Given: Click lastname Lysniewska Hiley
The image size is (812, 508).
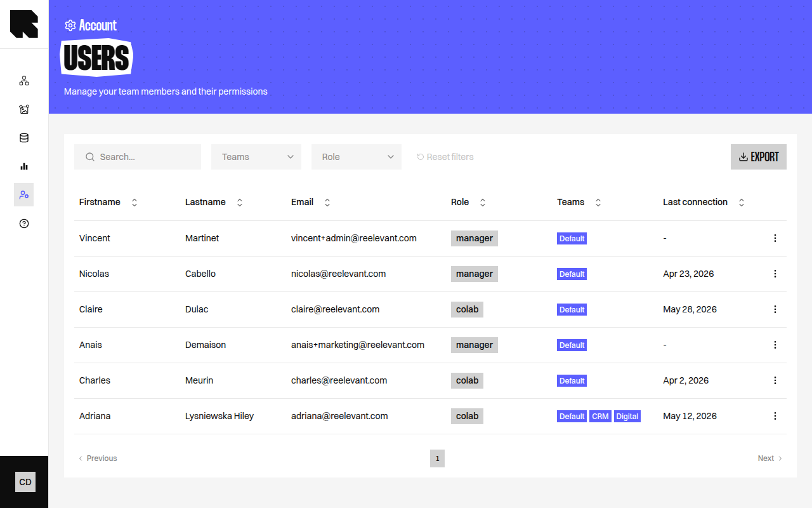Looking at the screenshot, I should 219,416.
